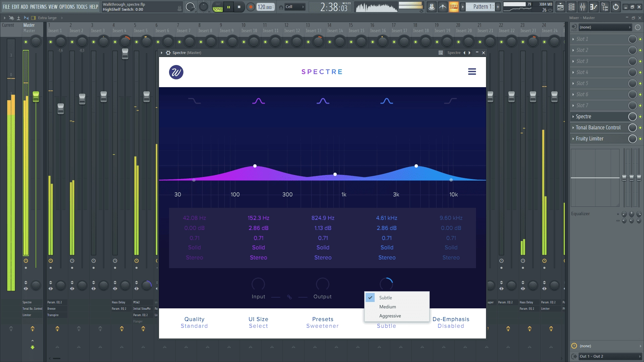
Task: Select the high shelf band icon
Action: tap(450, 101)
